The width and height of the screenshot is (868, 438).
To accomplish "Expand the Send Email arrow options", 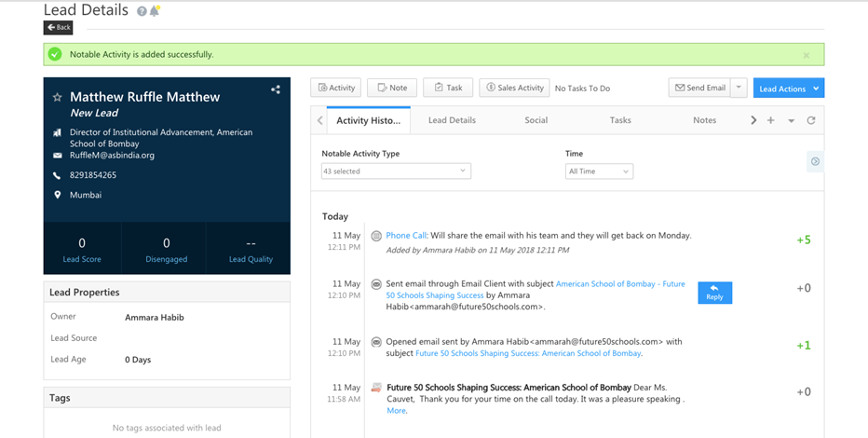I will point(739,88).
